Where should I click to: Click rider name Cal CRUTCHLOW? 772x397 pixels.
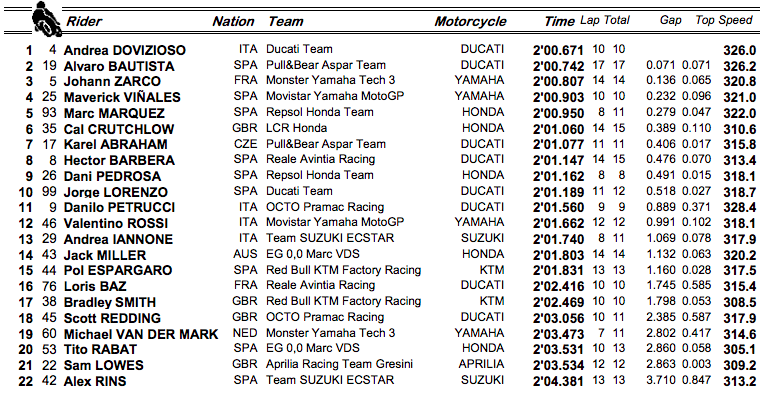point(119,129)
